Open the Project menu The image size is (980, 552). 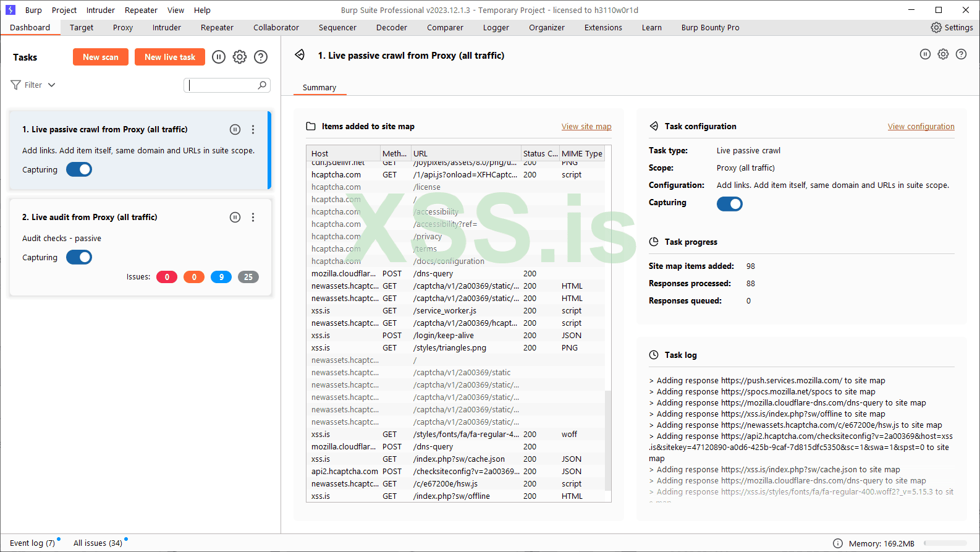[64, 10]
